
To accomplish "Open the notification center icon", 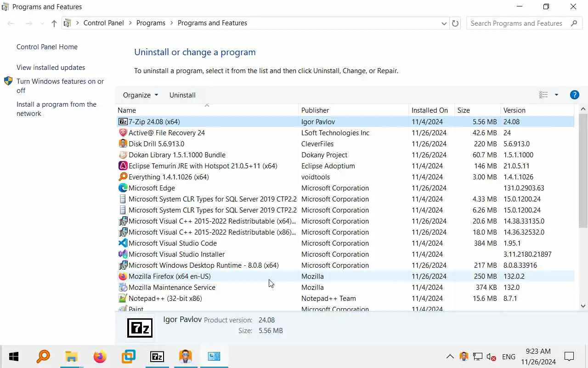I will tap(569, 356).
